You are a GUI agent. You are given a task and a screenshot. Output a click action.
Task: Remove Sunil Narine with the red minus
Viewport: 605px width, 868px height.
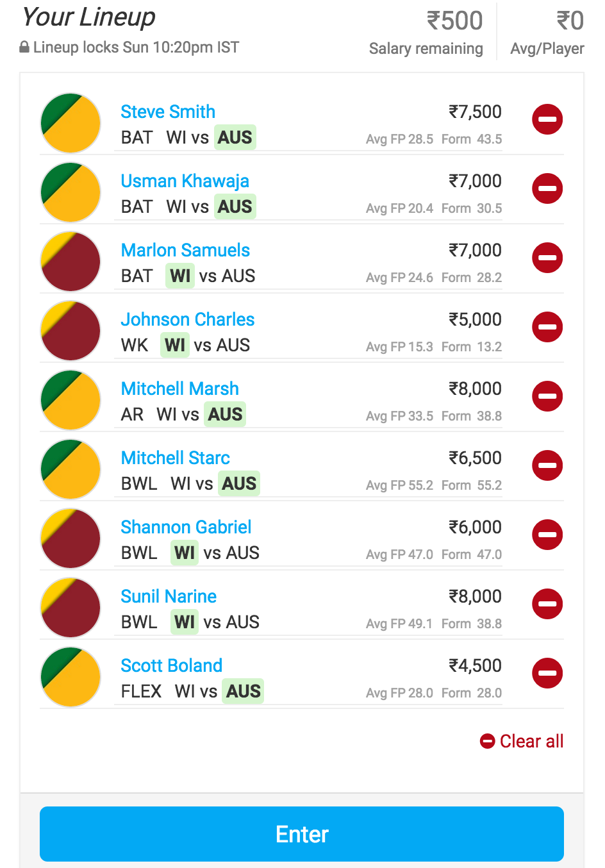(547, 604)
